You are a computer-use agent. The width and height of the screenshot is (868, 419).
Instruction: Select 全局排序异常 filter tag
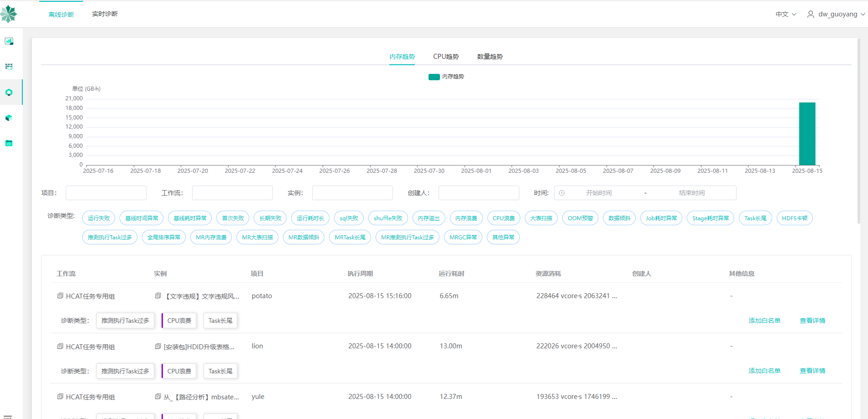click(164, 237)
